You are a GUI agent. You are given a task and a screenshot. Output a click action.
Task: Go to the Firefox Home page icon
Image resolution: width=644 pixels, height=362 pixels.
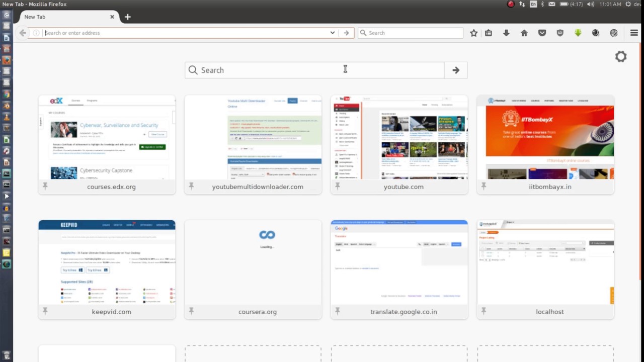tap(524, 33)
